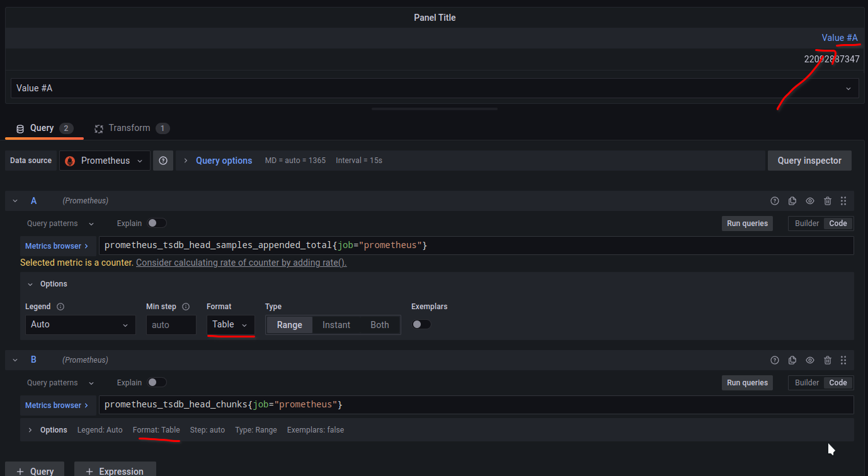Open the Legend dropdown set to Auto

(80, 324)
